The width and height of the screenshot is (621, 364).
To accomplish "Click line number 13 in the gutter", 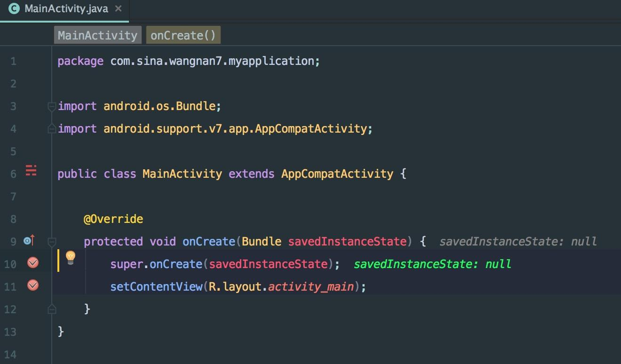I will pyautogui.click(x=10, y=332).
